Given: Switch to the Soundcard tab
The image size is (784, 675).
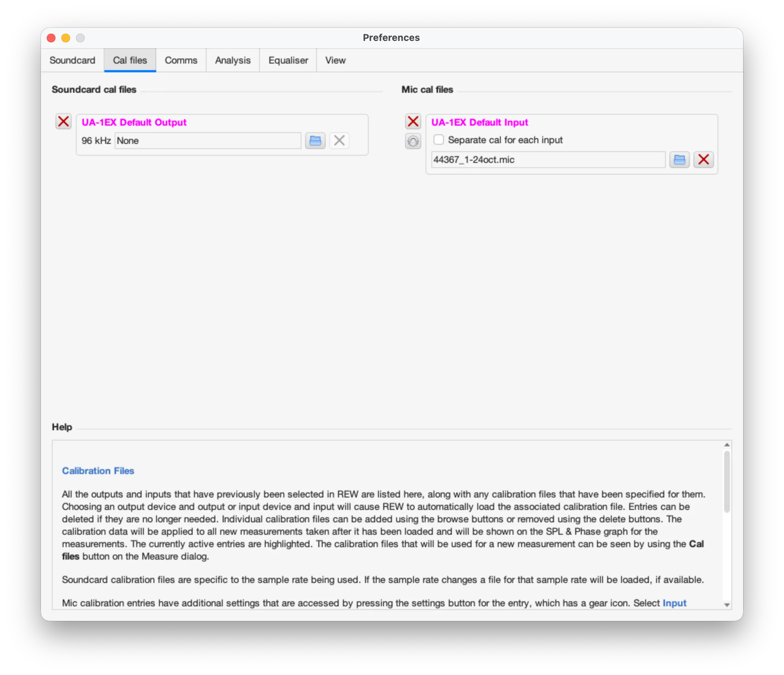Looking at the screenshot, I should (x=72, y=60).
